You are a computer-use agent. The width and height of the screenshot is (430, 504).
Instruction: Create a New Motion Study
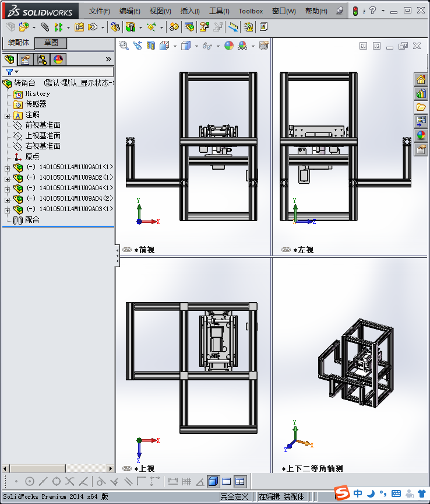click(174, 27)
